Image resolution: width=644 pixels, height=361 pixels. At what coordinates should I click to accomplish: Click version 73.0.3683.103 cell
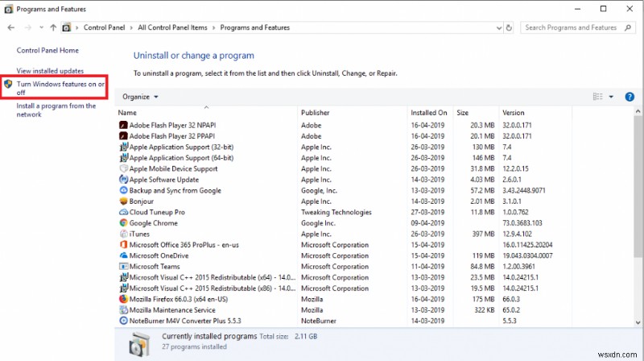coord(522,223)
